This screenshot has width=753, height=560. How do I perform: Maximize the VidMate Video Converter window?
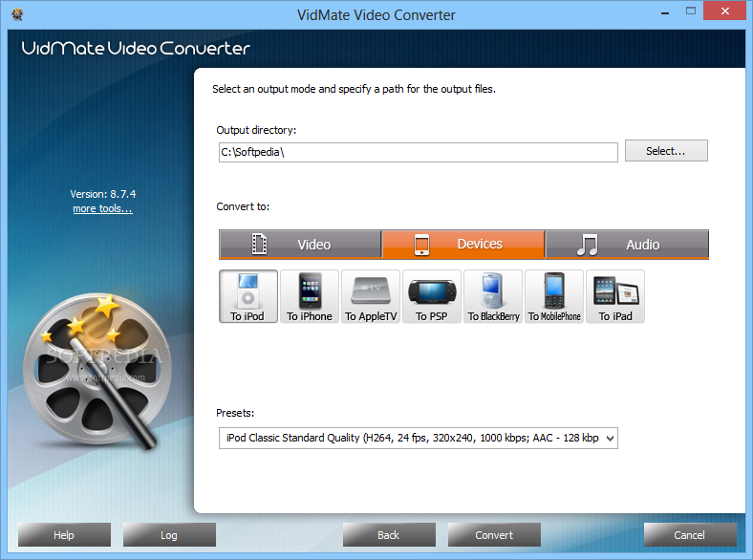[691, 11]
